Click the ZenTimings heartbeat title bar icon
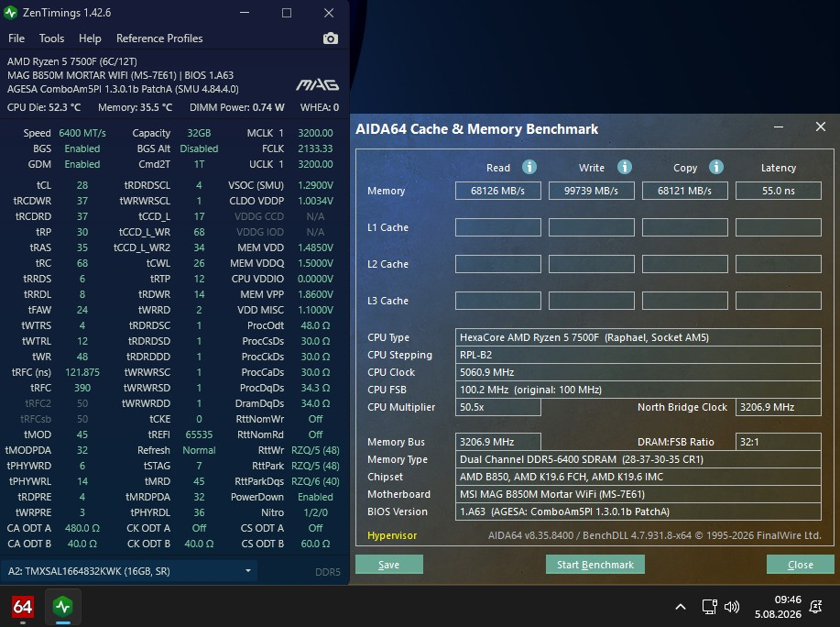 10,12
